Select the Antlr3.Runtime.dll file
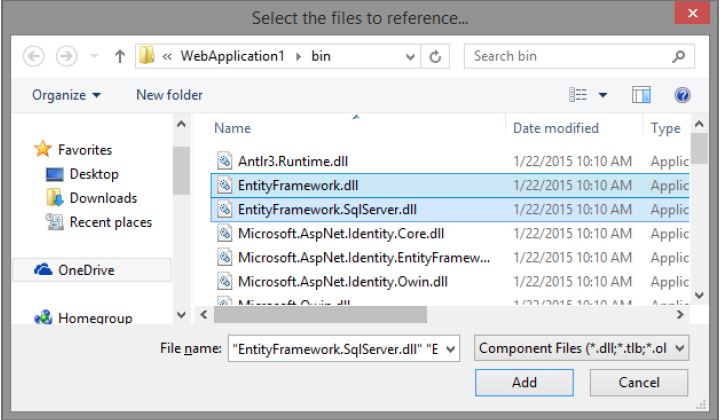The width and height of the screenshot is (720, 420). tap(293, 161)
